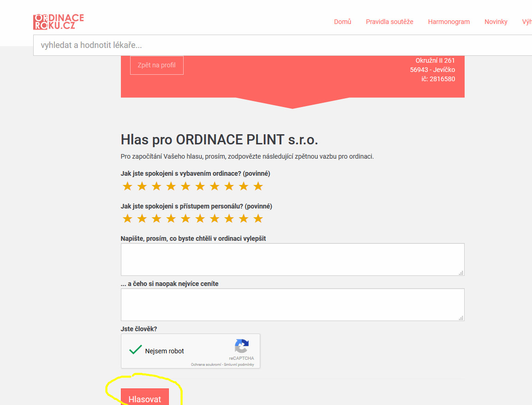The height and width of the screenshot is (405, 532).
Task: Click the text 'ič: 2816580'
Action: coord(438,79)
